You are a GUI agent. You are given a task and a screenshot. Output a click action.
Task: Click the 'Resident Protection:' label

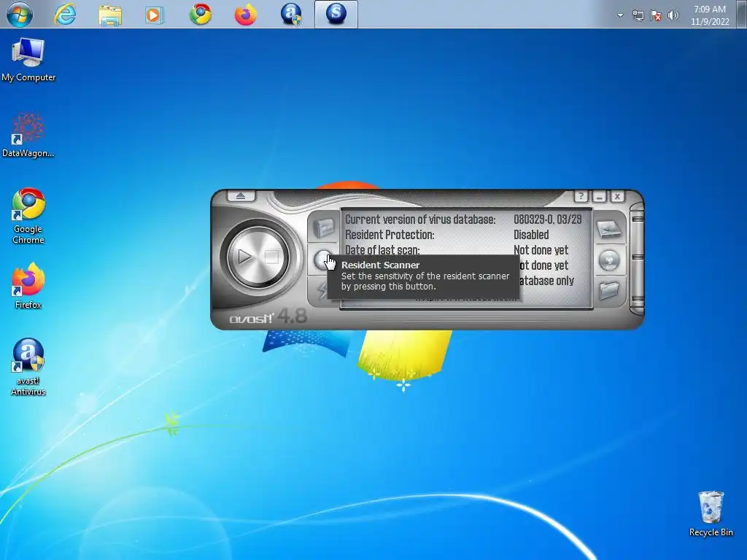coord(390,235)
